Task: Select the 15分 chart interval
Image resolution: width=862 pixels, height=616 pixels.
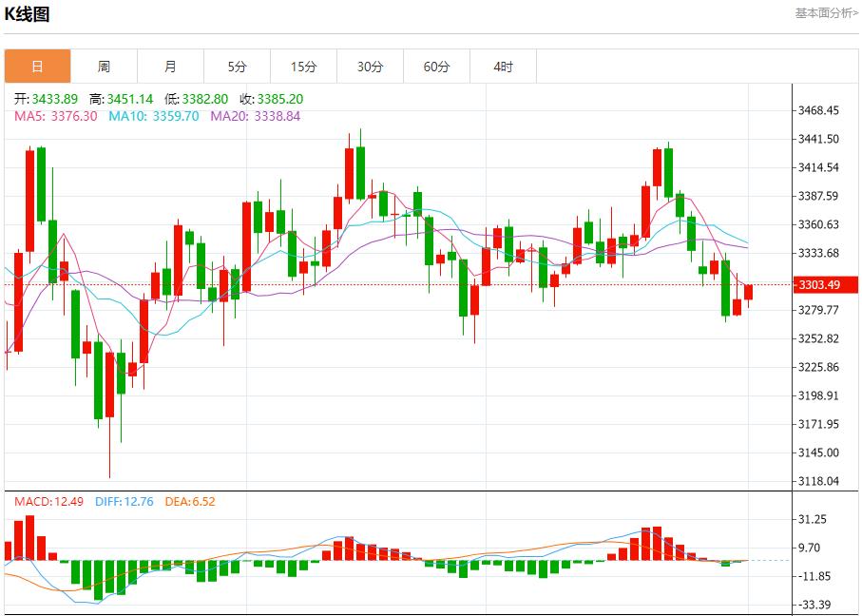Action: (303, 66)
